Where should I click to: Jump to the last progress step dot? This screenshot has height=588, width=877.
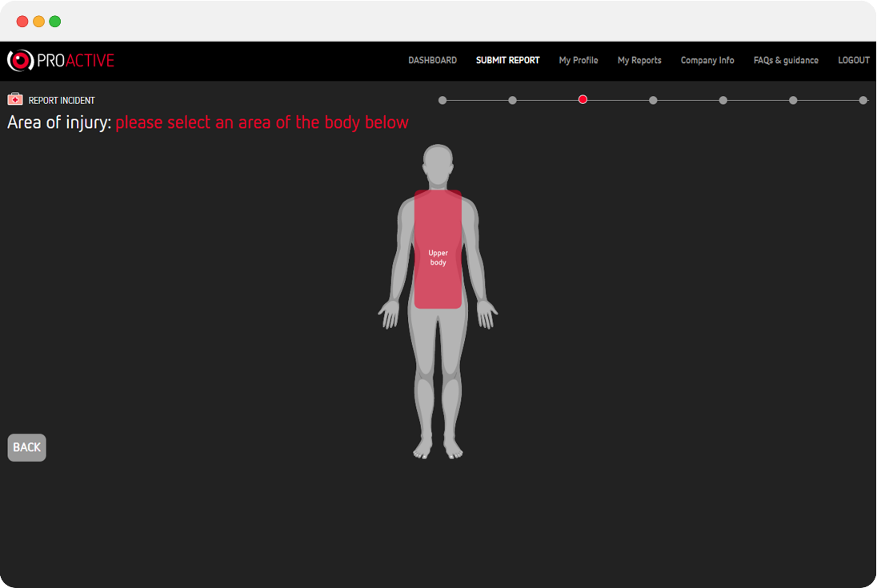click(x=863, y=100)
